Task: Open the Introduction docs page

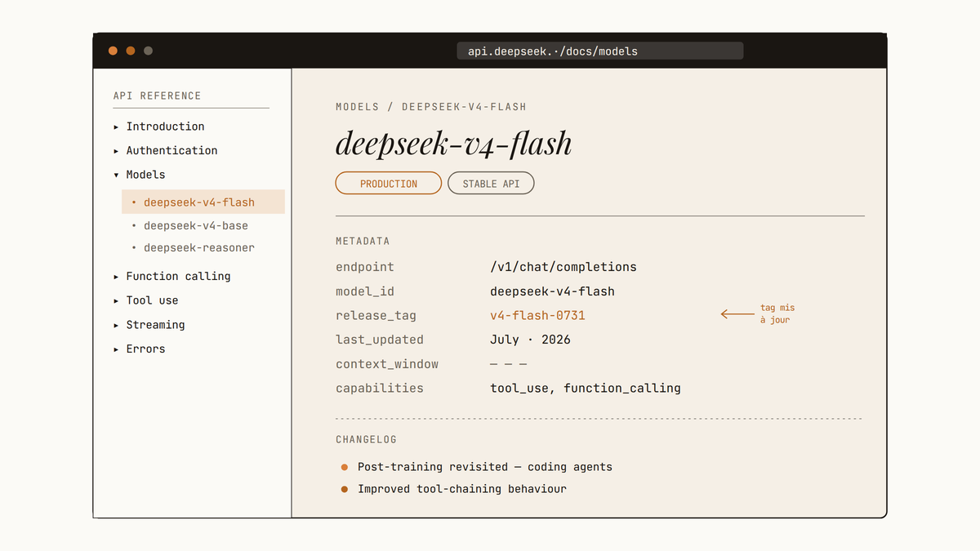Action: [x=165, y=127]
